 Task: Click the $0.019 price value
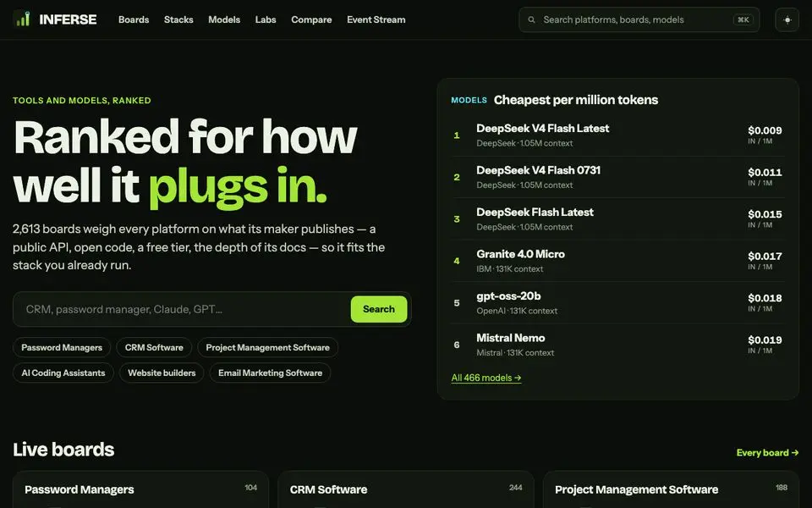pos(765,340)
